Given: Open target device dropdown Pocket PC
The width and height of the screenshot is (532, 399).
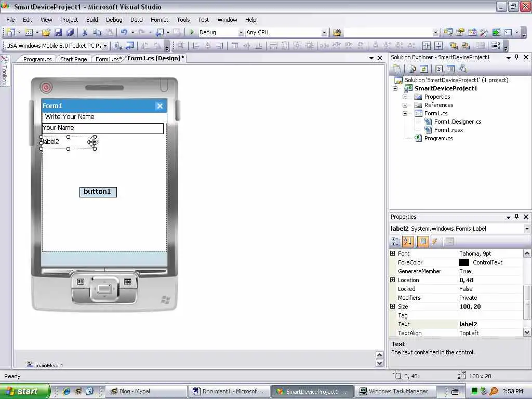Looking at the screenshot, I should point(105,46).
